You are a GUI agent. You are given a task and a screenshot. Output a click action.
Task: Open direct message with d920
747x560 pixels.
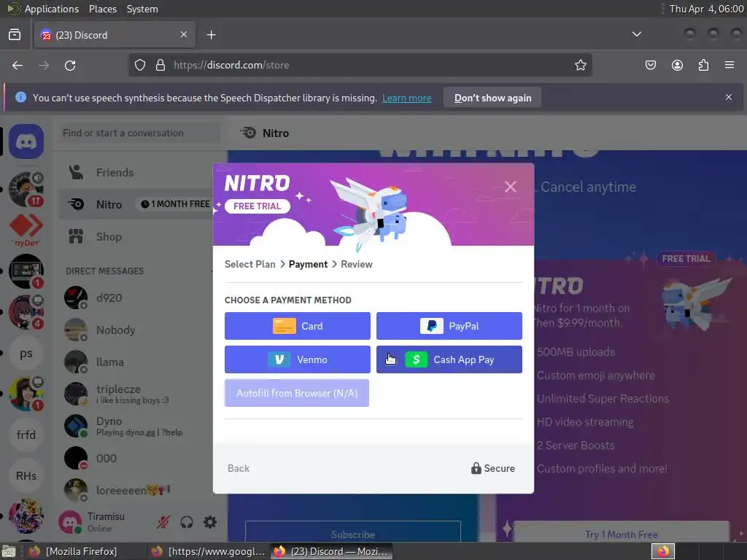(136, 298)
